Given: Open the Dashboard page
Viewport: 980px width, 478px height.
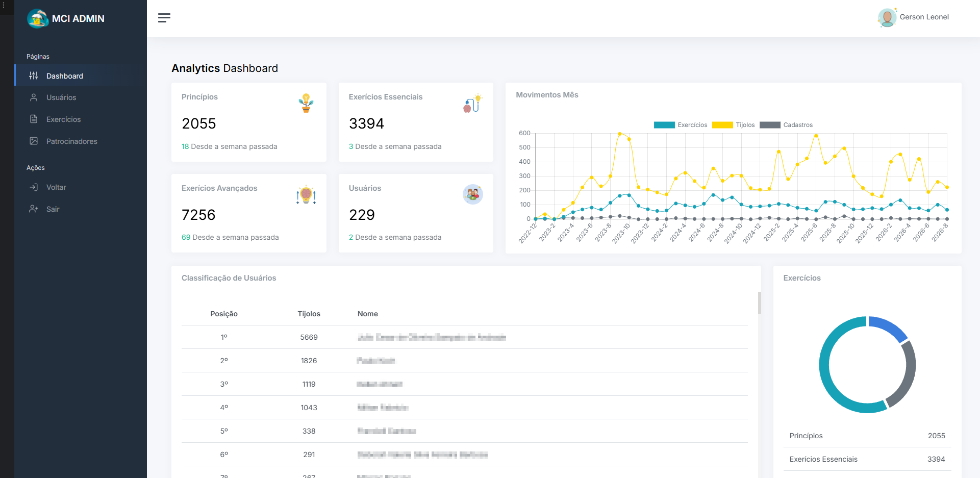Looking at the screenshot, I should pyautogui.click(x=81, y=76).
